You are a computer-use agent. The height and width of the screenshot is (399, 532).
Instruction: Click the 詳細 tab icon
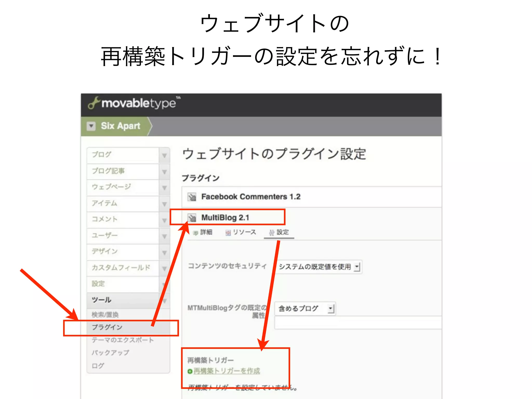pyautogui.click(x=196, y=233)
